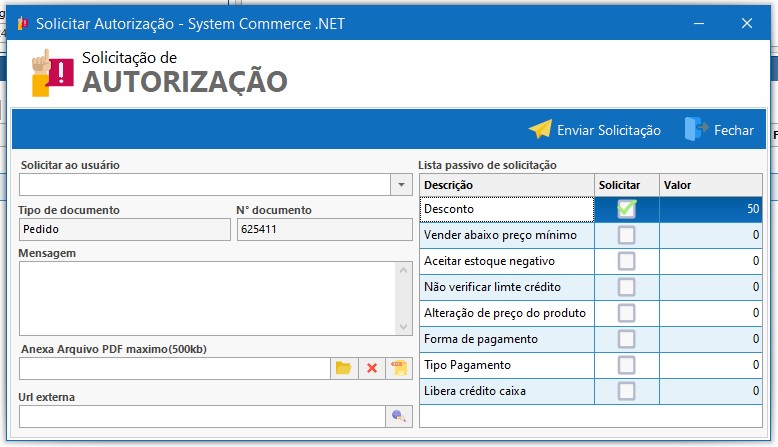Screen dimensions: 778x447
Task: Select the Desconto description cell
Action: pyautogui.click(x=507, y=209)
